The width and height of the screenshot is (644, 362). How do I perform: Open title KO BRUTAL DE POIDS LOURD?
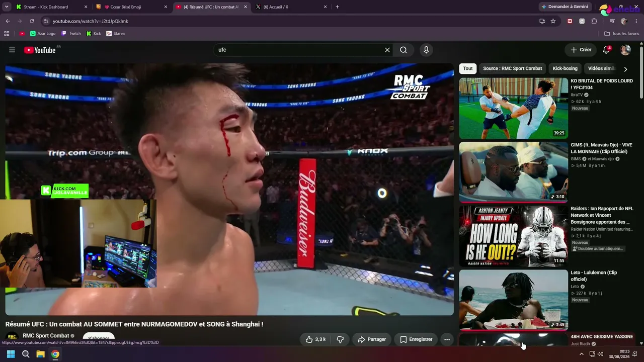click(x=602, y=84)
